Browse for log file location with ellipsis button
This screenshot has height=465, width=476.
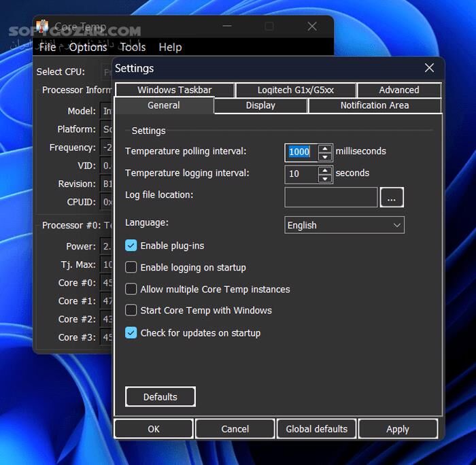click(392, 197)
